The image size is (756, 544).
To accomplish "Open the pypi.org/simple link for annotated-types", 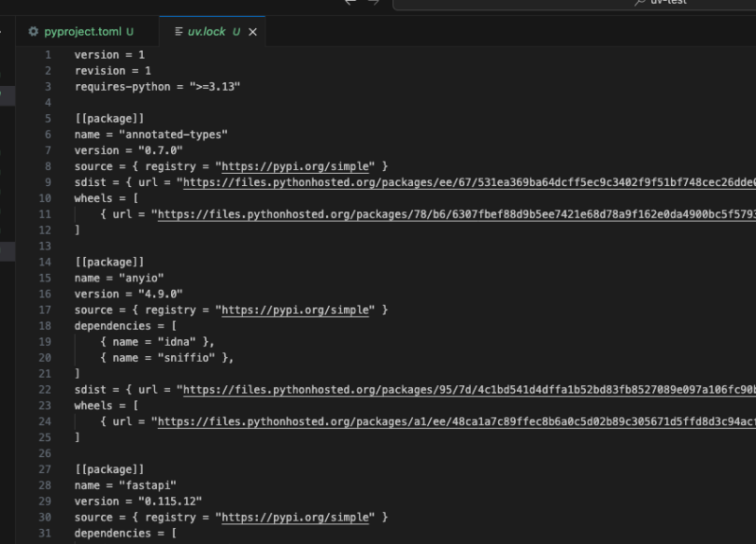I will point(295,166).
